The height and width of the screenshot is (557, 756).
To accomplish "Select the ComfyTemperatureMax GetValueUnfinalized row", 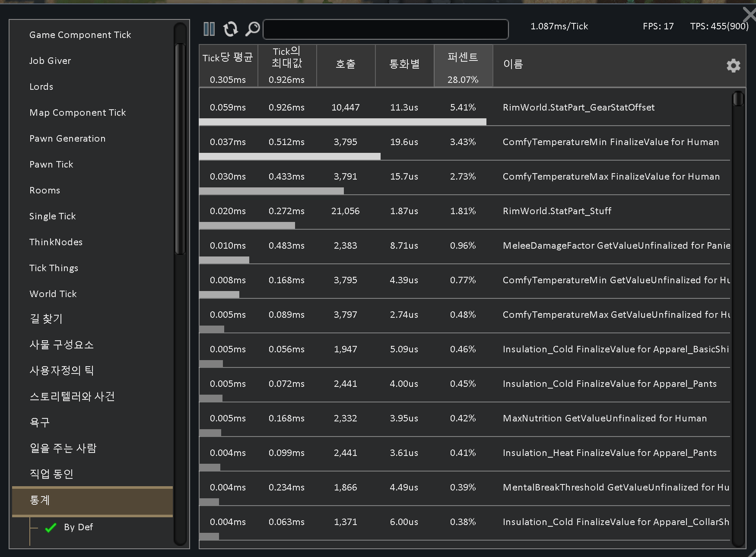I will coord(464,315).
